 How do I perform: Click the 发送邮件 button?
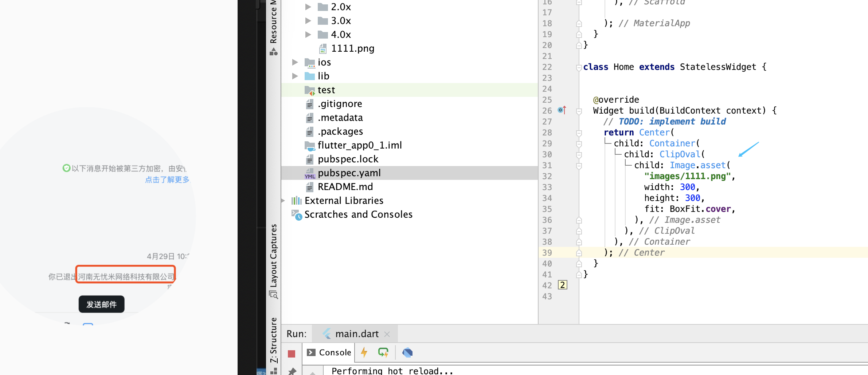pos(101,304)
